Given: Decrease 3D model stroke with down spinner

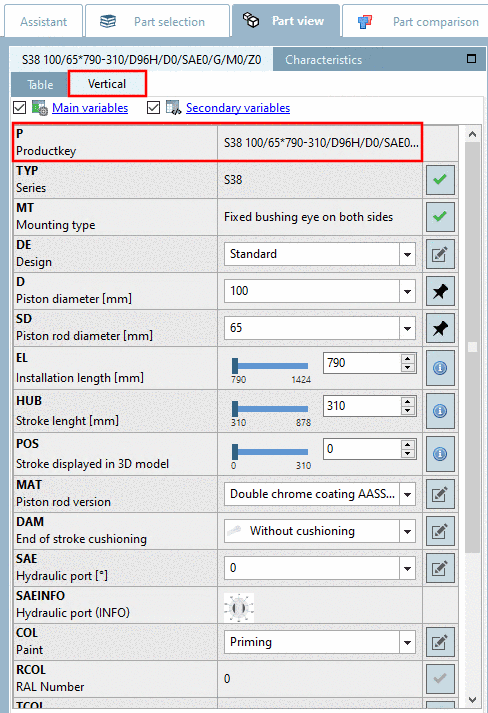Looking at the screenshot, I should click(408, 453).
